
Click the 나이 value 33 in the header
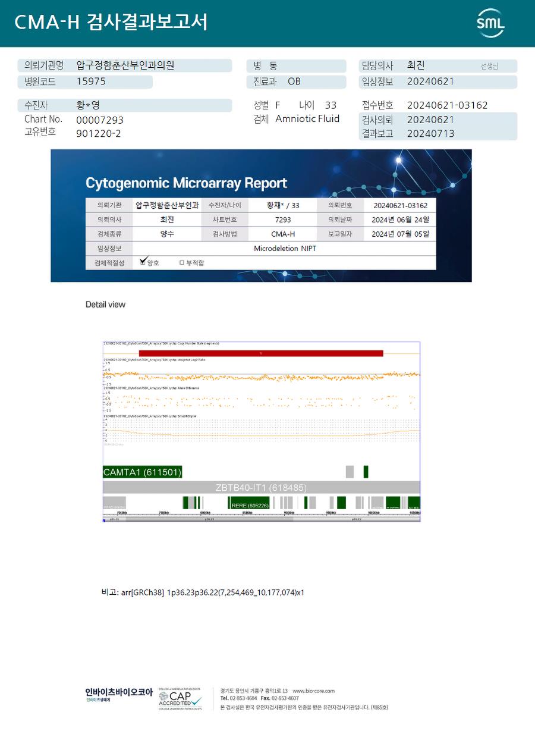coord(331,105)
